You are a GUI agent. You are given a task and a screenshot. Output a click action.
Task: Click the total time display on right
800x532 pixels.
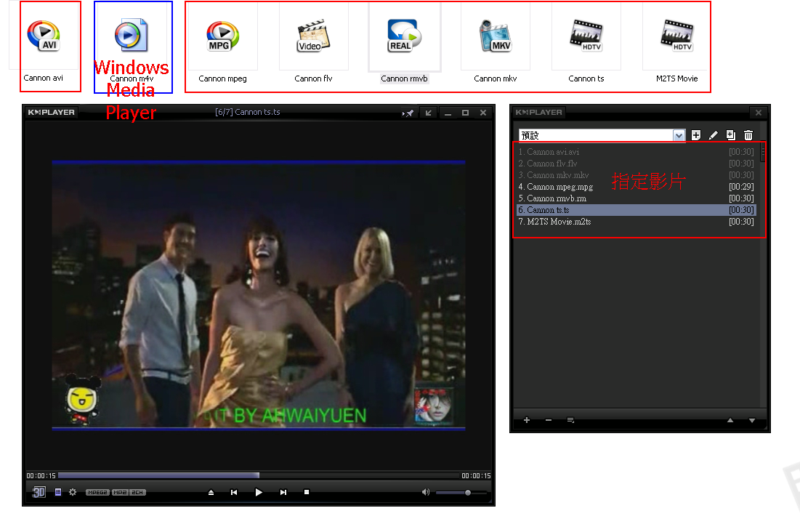476,476
